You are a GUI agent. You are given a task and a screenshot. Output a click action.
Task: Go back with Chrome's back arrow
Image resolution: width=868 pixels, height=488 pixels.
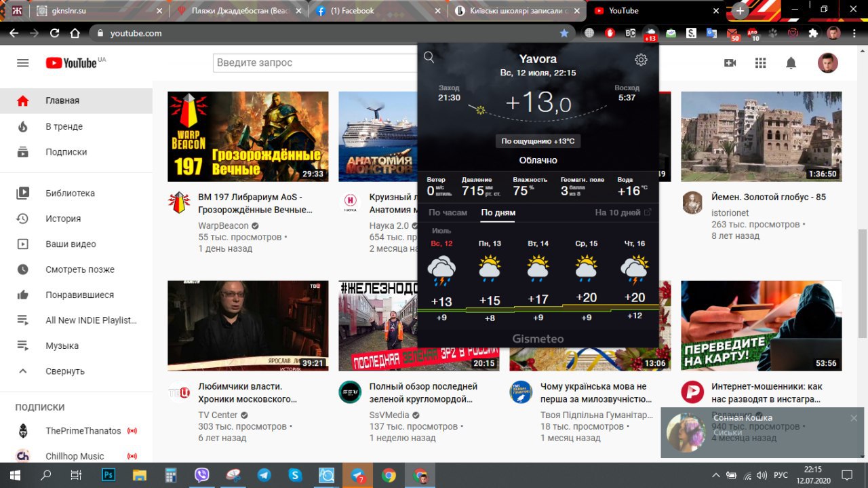pos(15,33)
